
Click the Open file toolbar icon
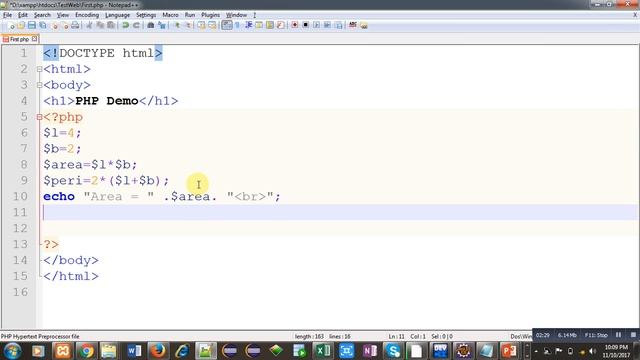coord(21,25)
